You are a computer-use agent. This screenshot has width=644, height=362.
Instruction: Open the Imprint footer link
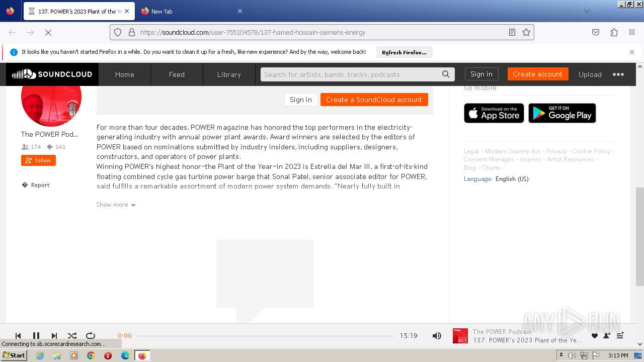531,159
